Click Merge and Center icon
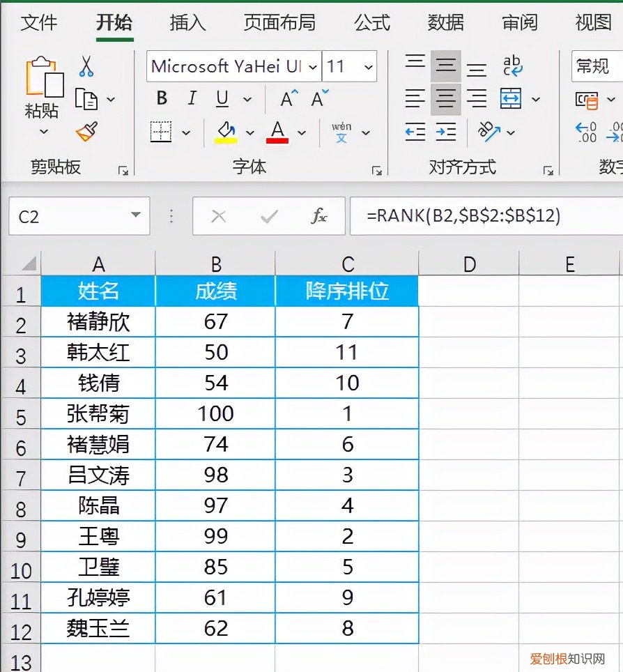 click(x=511, y=99)
